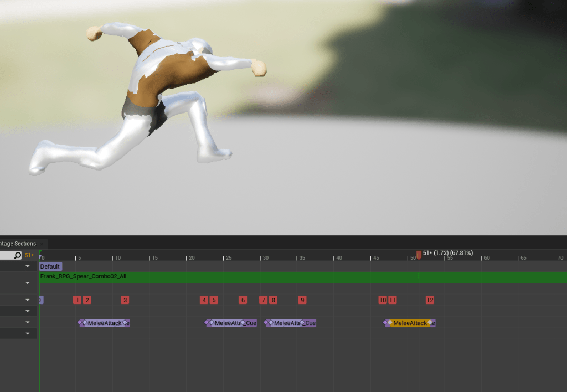The height and width of the screenshot is (392, 567).
Task: Open the dropdown arrow beside the Frank_RPG_Spear_Combo02_All track
Action: [x=28, y=283]
